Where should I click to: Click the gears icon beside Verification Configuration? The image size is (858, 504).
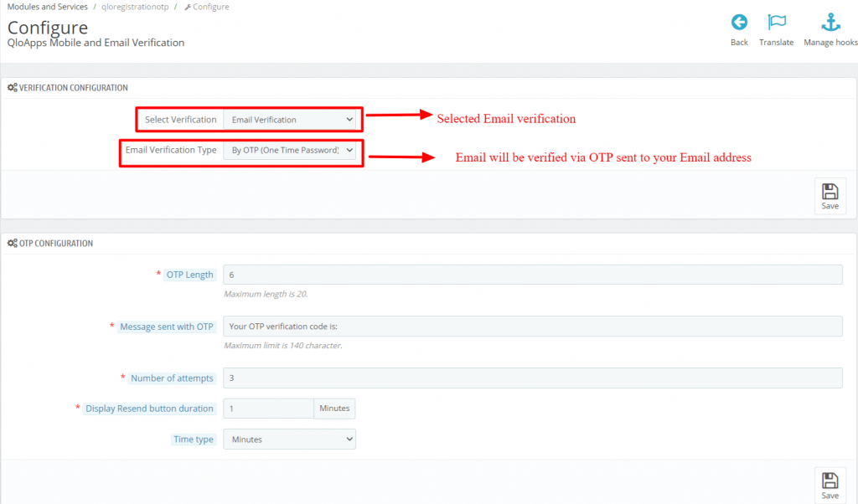point(12,87)
